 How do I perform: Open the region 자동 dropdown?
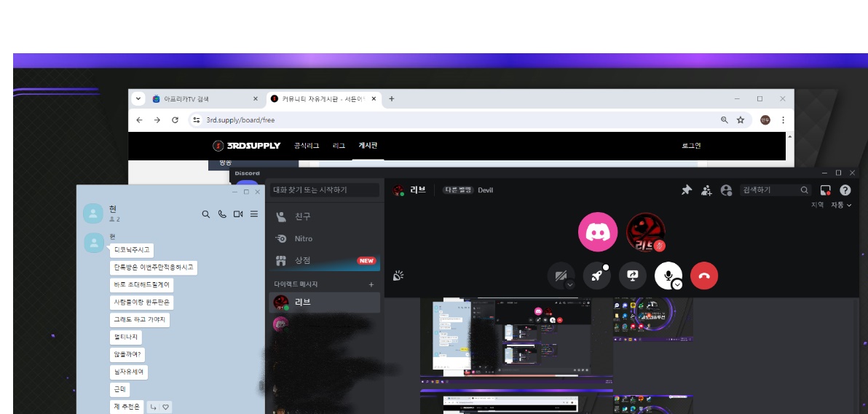coord(841,206)
